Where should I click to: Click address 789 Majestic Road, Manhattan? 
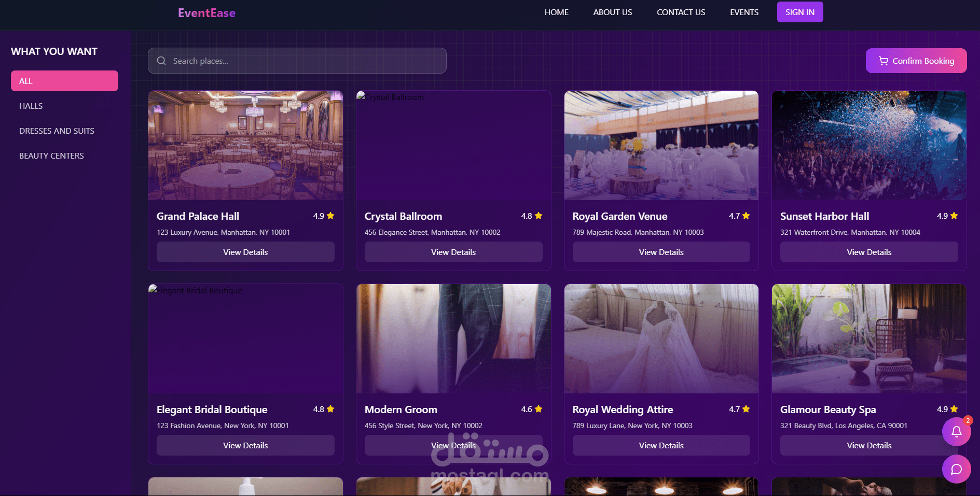click(638, 232)
